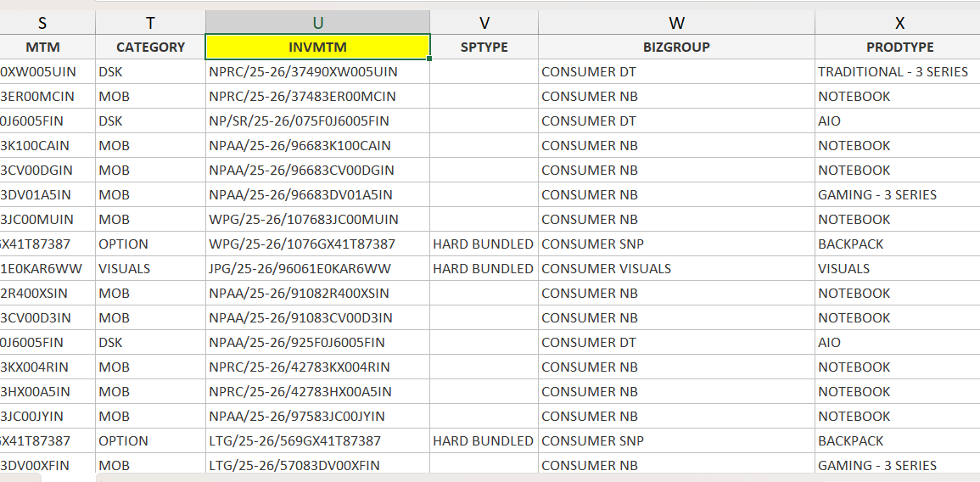Select column S header
980x482 pixels.
tap(42, 23)
